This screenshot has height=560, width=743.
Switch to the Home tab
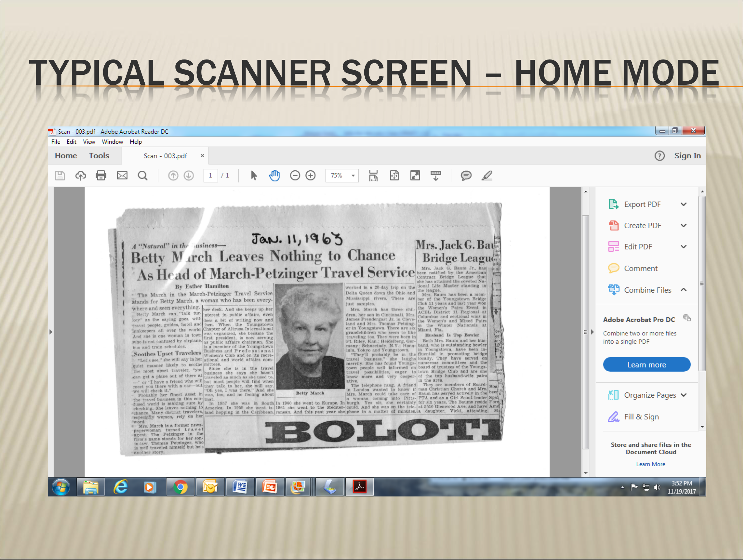click(66, 156)
